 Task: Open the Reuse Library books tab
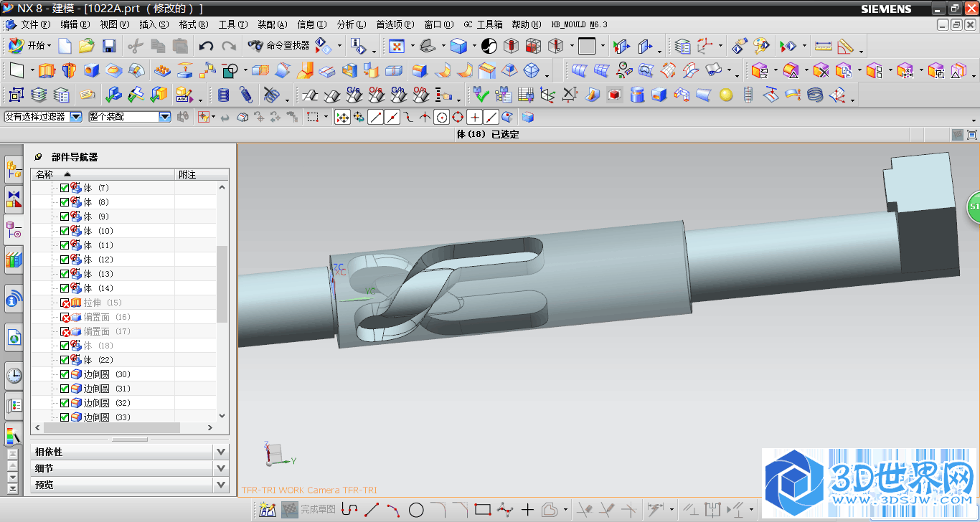(14, 260)
